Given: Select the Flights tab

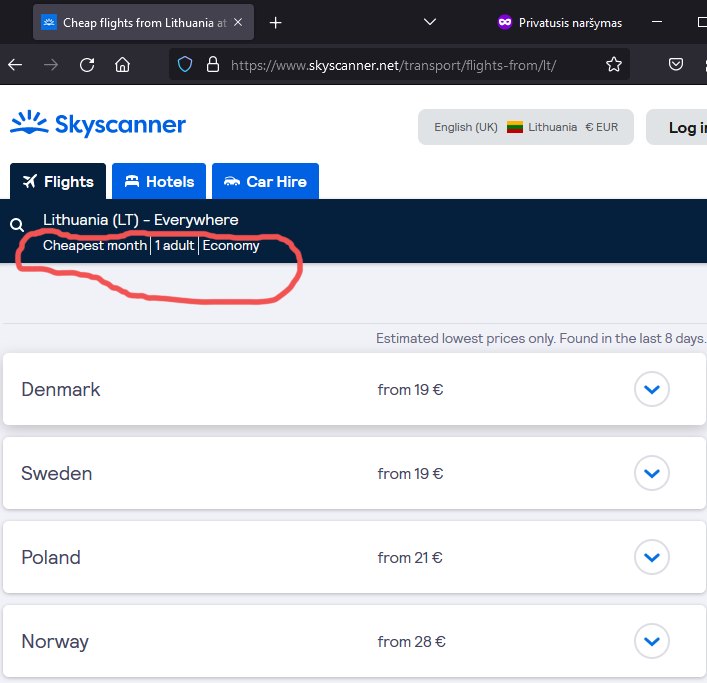Looking at the screenshot, I should (x=58, y=181).
